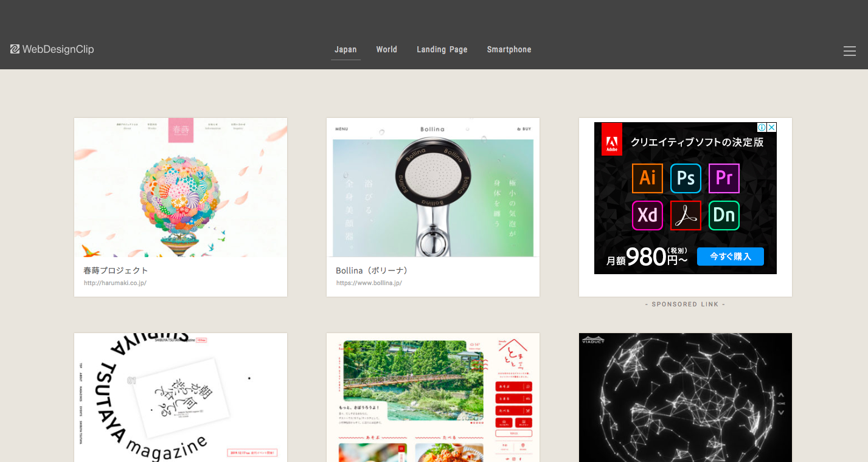Click the Photoshop Ps icon in the ad
Screen dimensions: 868x462
pos(686,178)
